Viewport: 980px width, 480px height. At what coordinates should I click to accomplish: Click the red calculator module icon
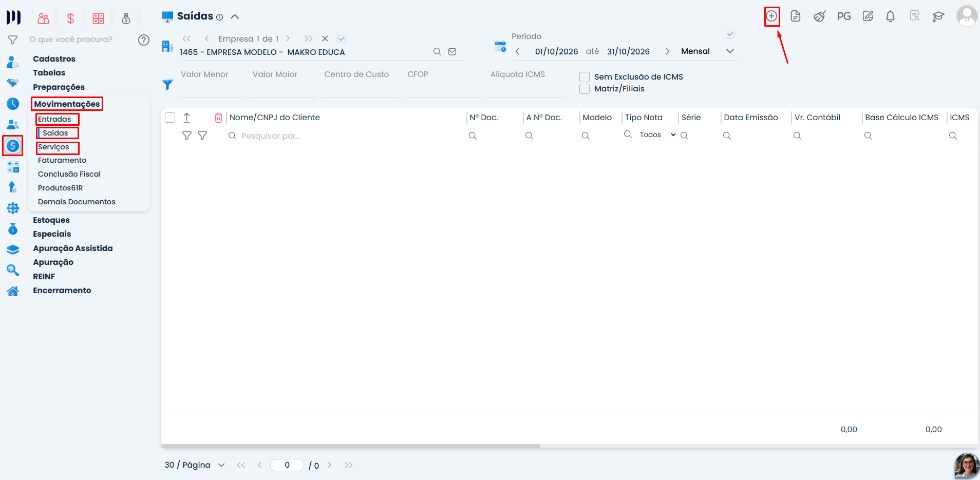click(x=98, y=18)
